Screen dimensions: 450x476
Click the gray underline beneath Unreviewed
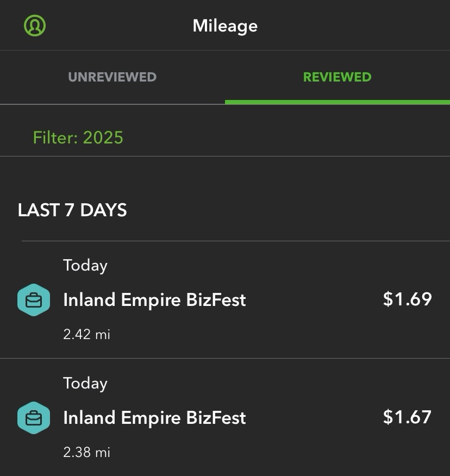click(x=112, y=104)
